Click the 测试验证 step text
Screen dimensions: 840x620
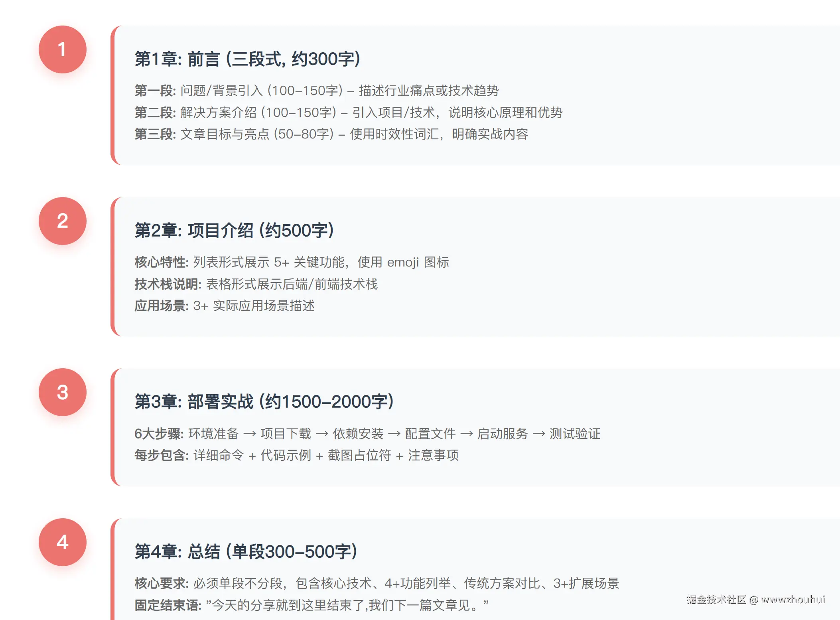(575, 434)
